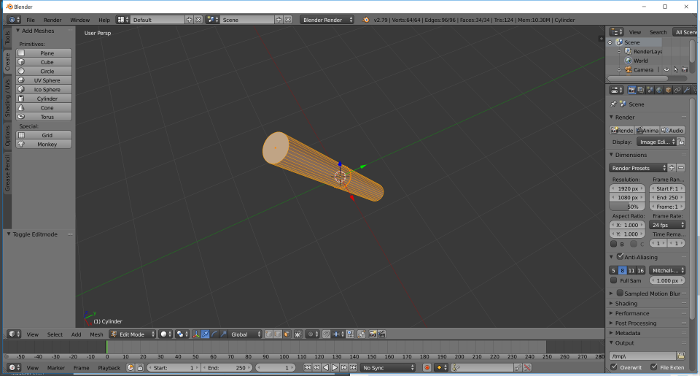
Task: Select the translate manipulator arrow icon
Action: click(x=205, y=334)
